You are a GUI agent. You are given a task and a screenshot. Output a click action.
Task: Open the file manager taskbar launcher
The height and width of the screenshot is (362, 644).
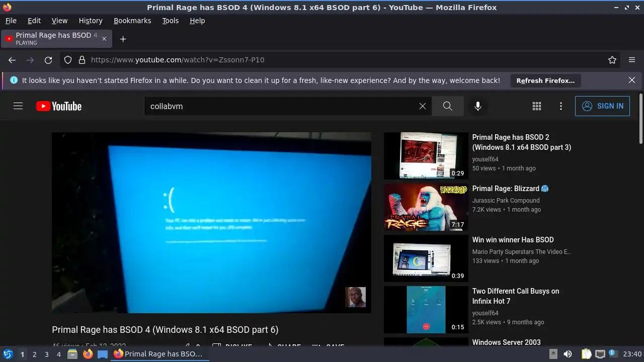[72, 354]
